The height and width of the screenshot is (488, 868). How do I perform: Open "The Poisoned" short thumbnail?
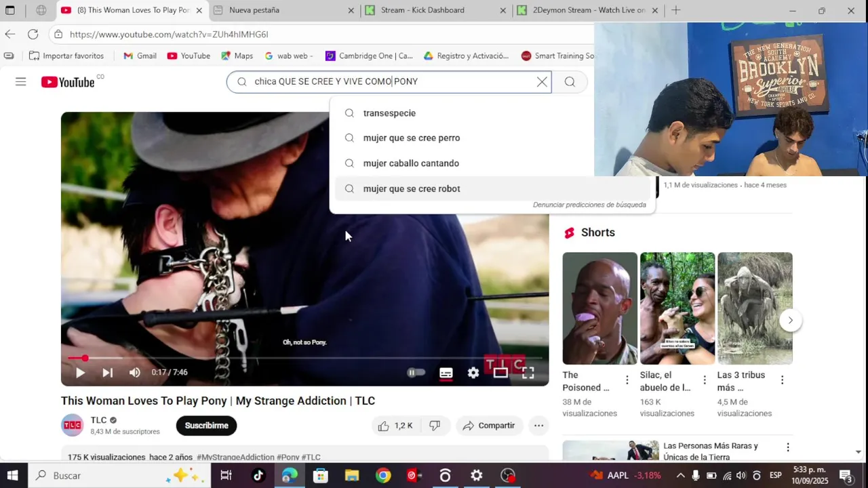599,308
